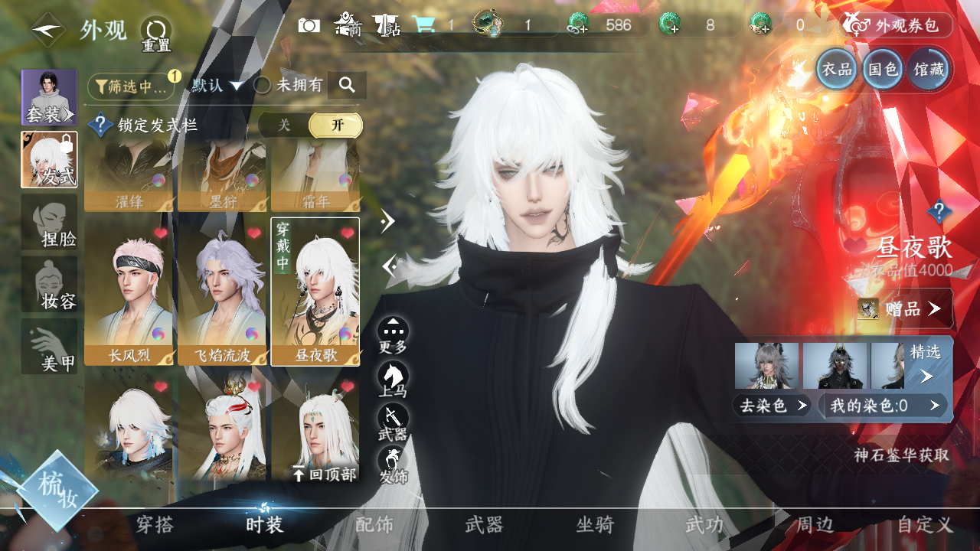Image resolution: width=980 pixels, height=551 pixels.
Task: Click the dye color circle on 飞焰流波
Action: (x=252, y=334)
